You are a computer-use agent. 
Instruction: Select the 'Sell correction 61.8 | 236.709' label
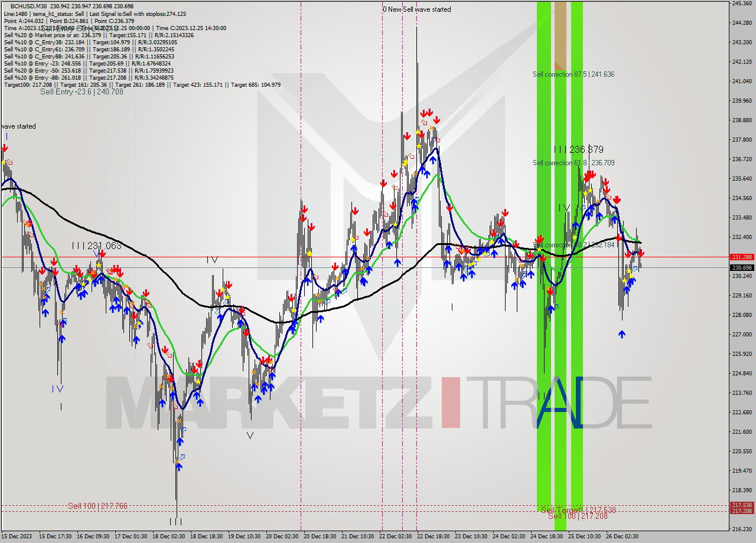coord(573,163)
